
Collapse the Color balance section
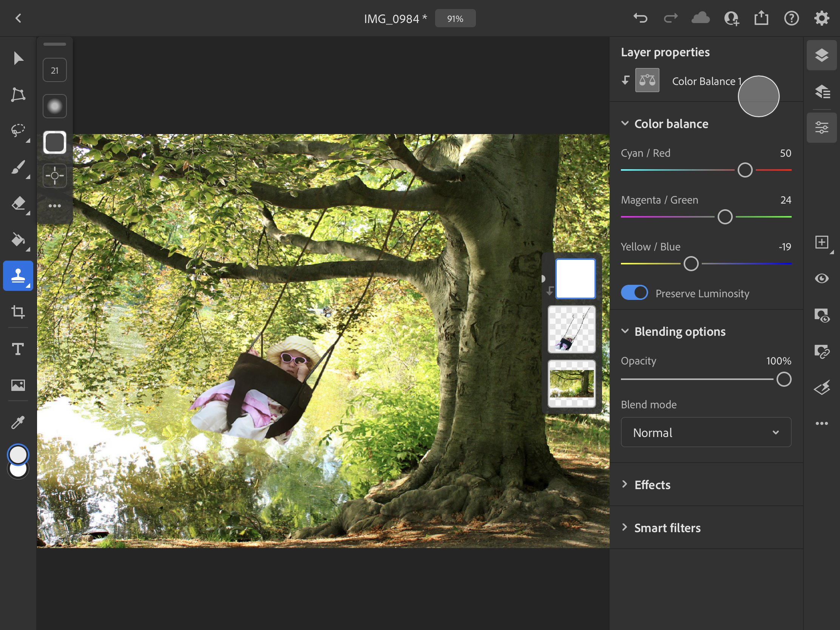[625, 124]
